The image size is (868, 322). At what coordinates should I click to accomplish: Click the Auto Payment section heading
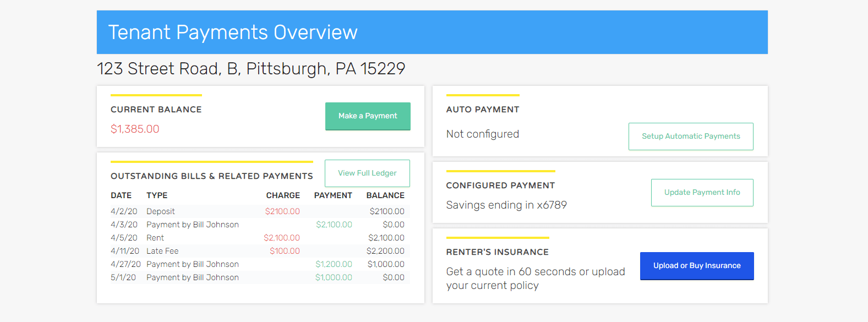click(482, 109)
